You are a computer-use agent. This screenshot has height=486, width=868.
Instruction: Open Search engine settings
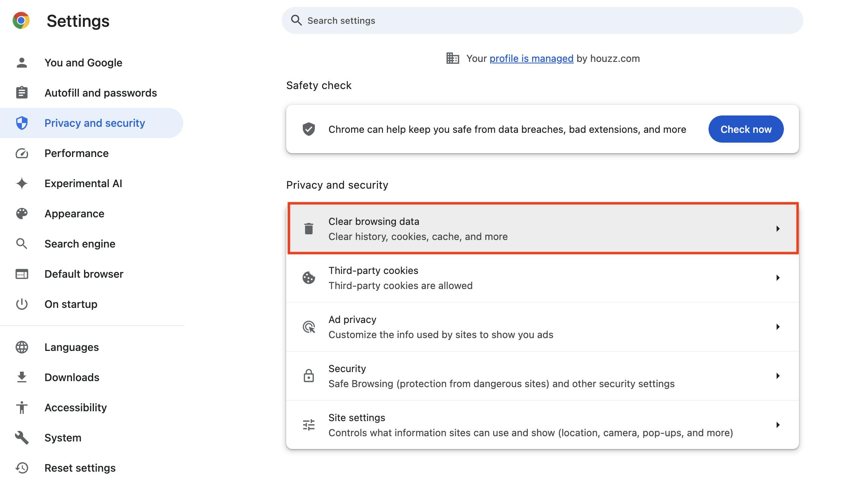pos(92,244)
